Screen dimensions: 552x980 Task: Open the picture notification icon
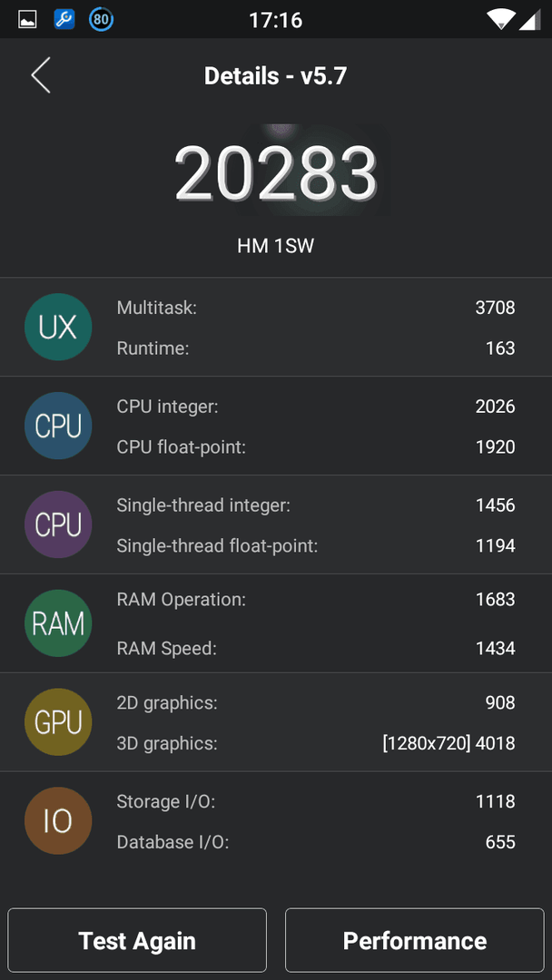[27, 20]
